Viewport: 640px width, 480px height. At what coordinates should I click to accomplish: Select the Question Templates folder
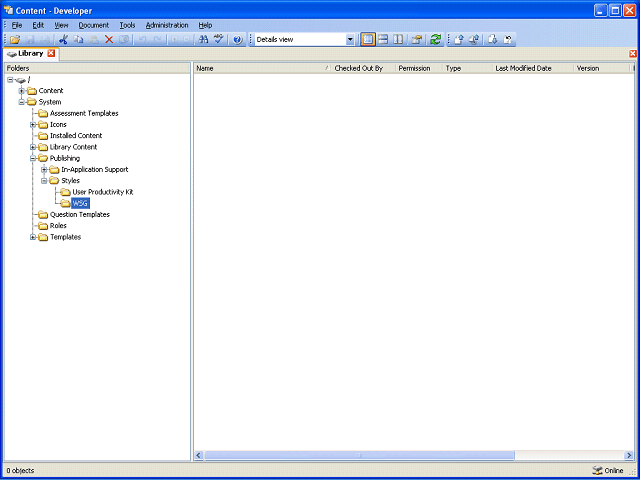tap(80, 214)
